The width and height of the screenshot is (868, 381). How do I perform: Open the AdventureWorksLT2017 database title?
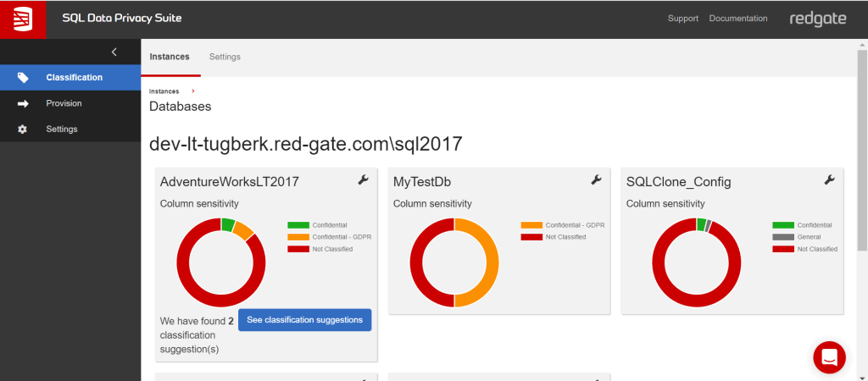click(x=230, y=182)
